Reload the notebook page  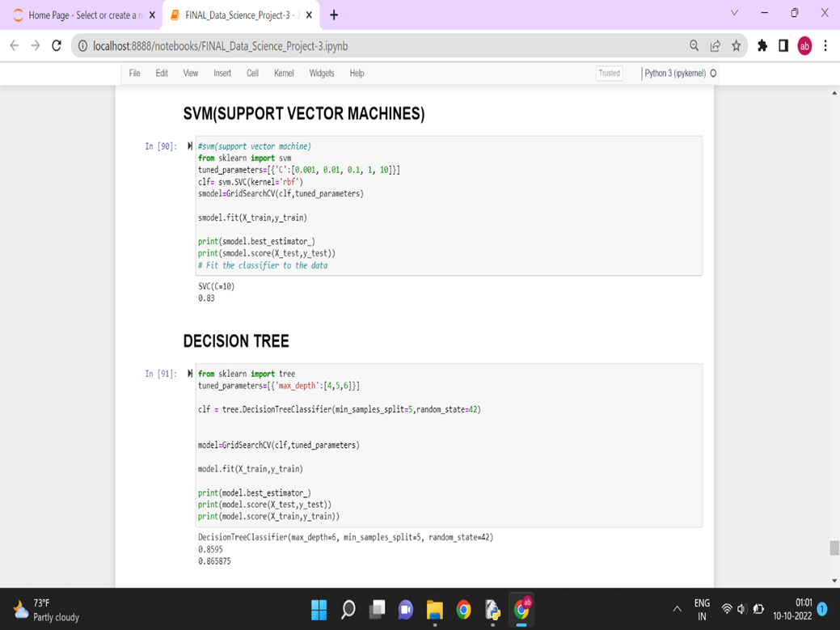[57, 46]
